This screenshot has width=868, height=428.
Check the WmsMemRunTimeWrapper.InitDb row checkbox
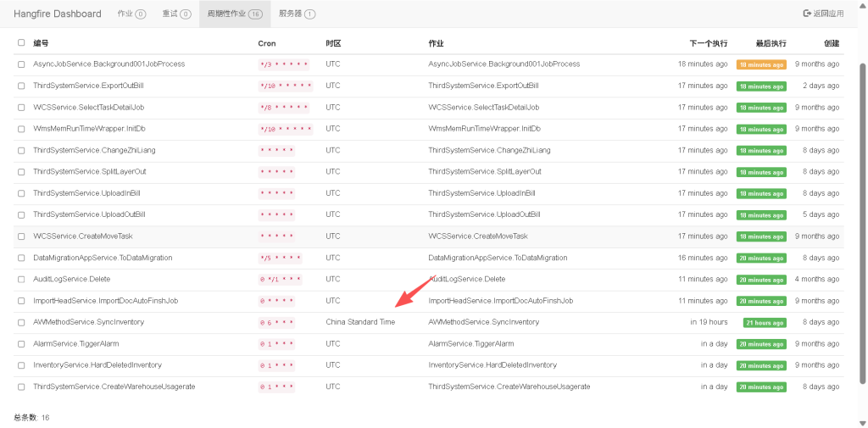pyautogui.click(x=21, y=129)
